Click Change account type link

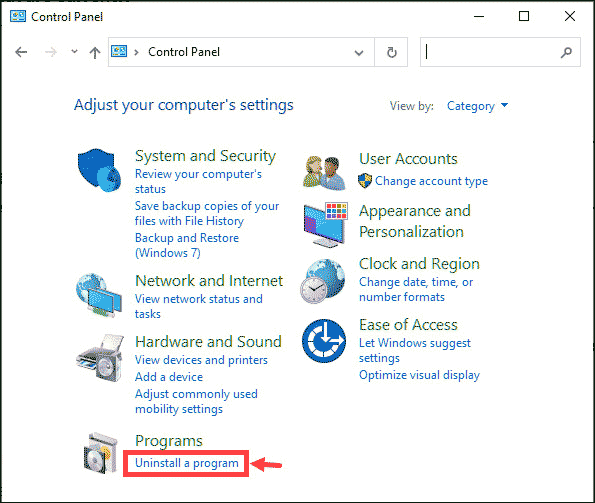[431, 181]
